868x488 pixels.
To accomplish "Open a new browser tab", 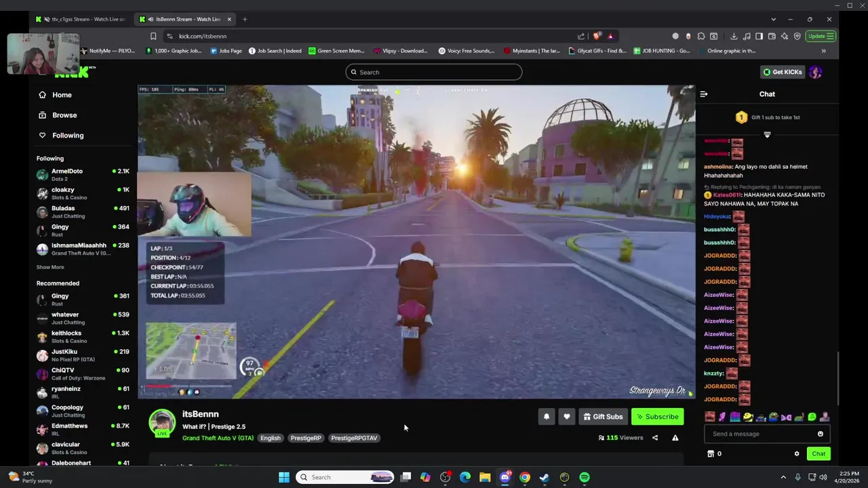I will coord(245,19).
